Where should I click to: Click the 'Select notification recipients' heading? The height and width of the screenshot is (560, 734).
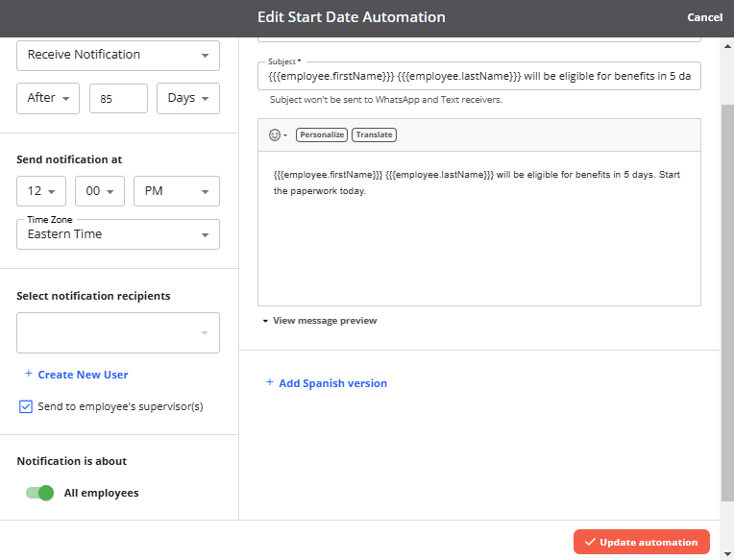tap(93, 296)
